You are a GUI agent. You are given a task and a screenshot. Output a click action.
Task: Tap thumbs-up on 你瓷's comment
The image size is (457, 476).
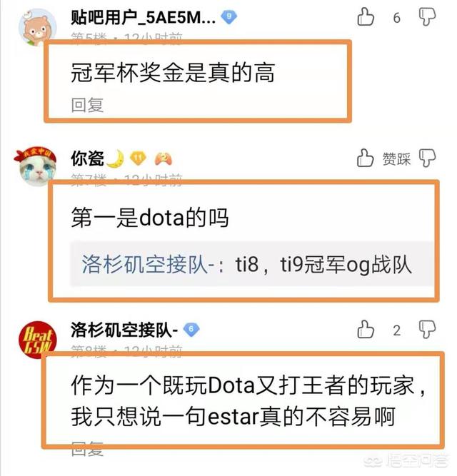click(366, 158)
